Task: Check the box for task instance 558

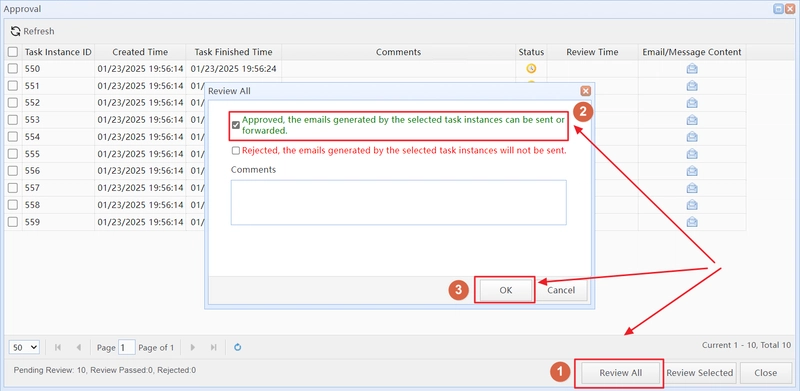Action: [13, 205]
